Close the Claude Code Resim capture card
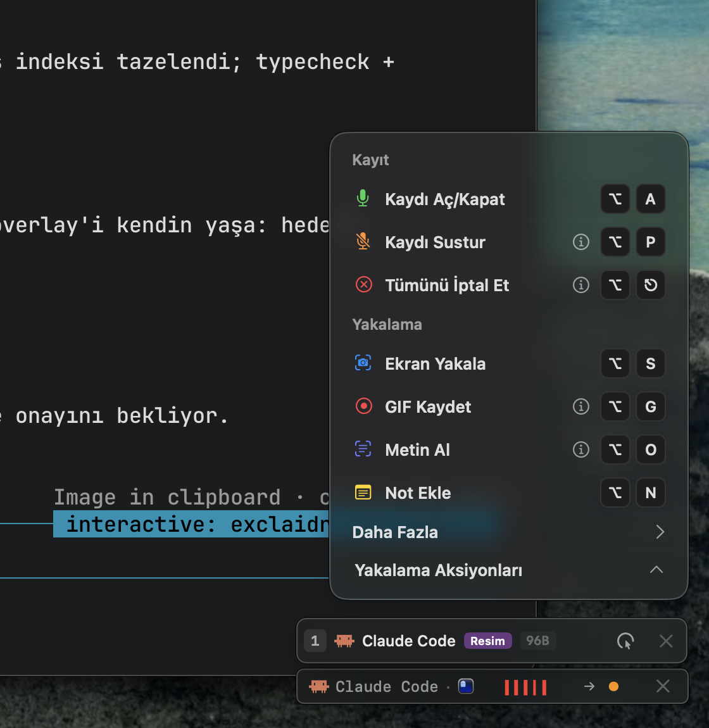Viewport: 709px width, 728px height. click(666, 641)
